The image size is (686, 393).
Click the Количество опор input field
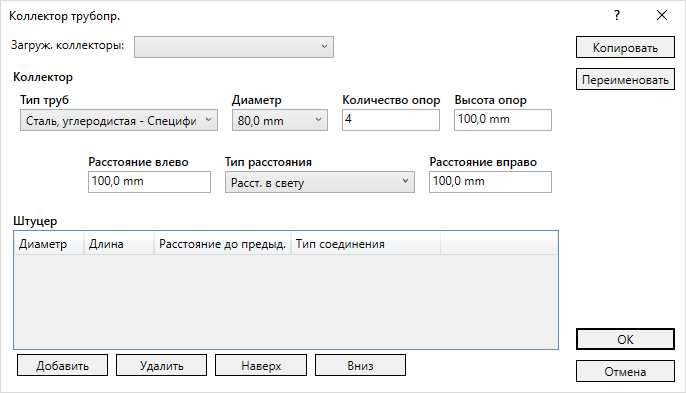pyautogui.click(x=391, y=120)
